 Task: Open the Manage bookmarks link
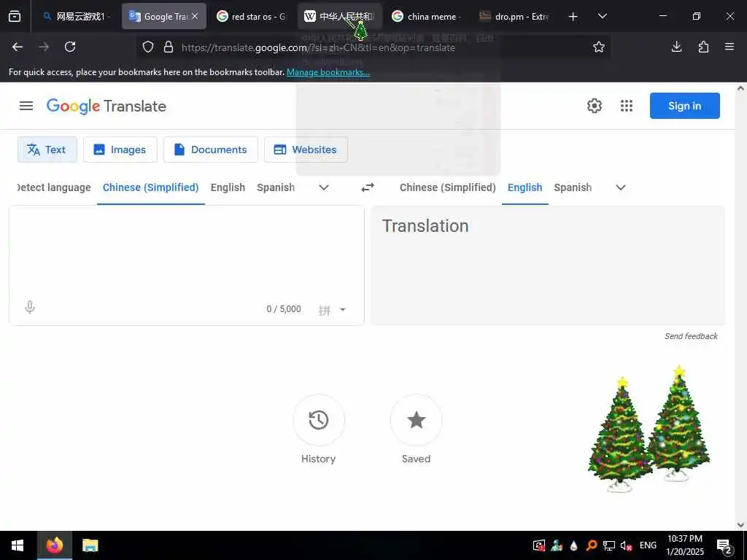tap(328, 72)
